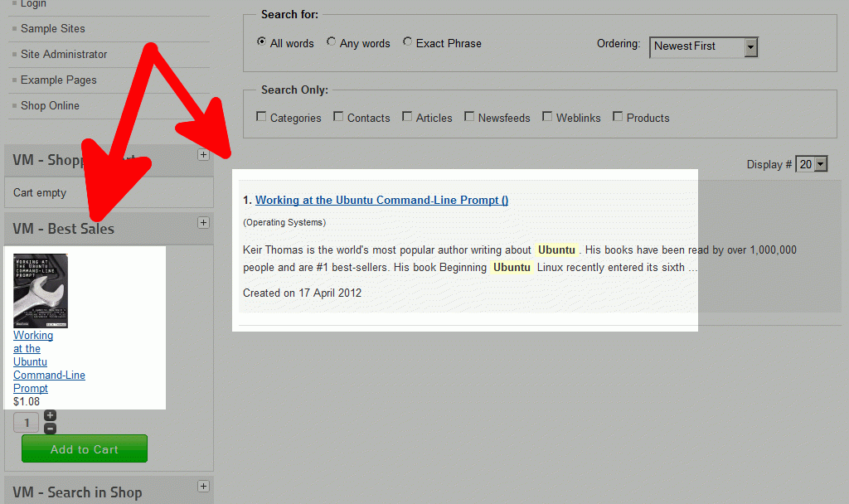Select the All words radio button
The height and width of the screenshot is (504, 849).
tap(261, 41)
